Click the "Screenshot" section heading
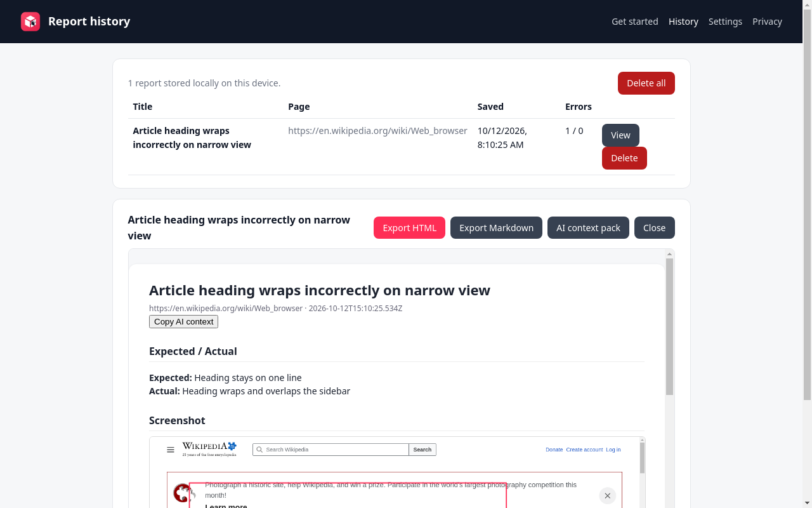812x508 pixels. click(177, 420)
